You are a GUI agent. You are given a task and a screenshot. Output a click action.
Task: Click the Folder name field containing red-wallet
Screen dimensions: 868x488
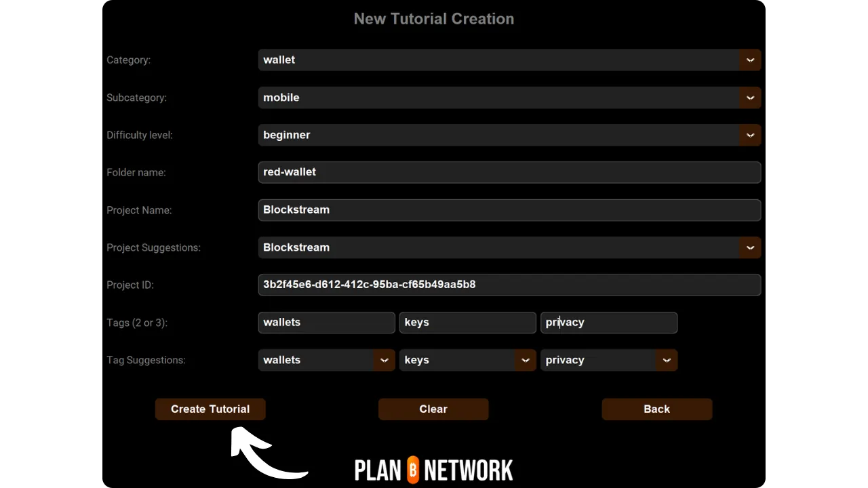point(509,172)
